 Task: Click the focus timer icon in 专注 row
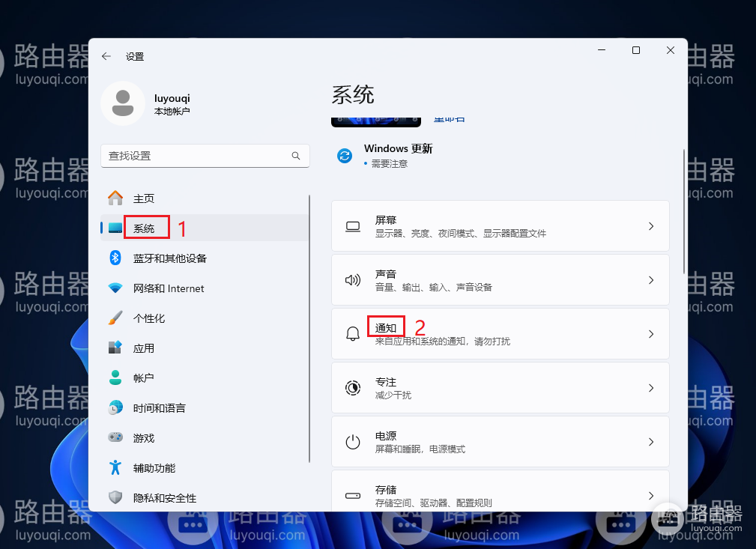353,388
